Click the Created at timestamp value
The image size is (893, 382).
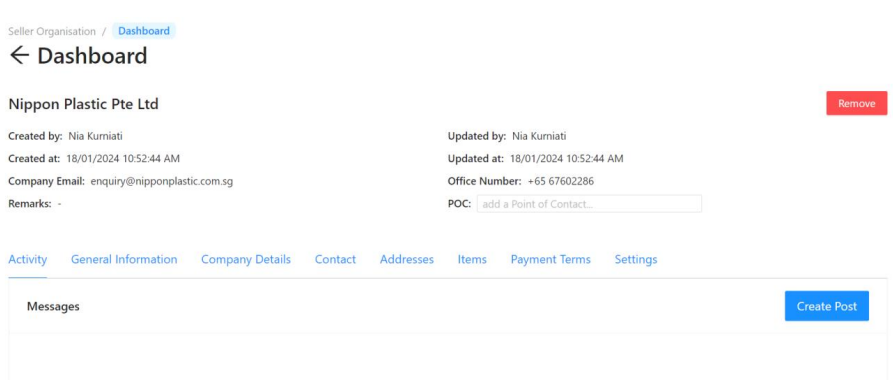pos(123,159)
